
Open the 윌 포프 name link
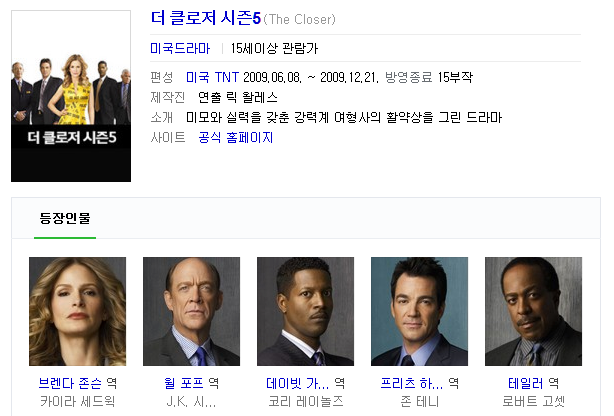[x=184, y=383]
